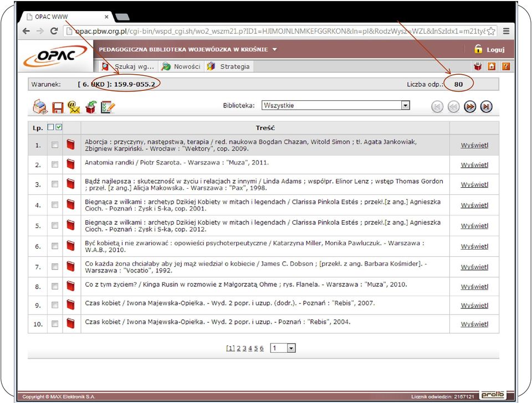Open the checklist with pencil icon

point(108,107)
